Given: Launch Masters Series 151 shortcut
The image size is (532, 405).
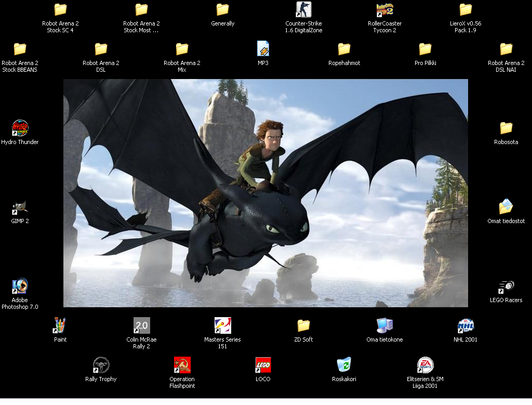Looking at the screenshot, I should [x=222, y=325].
